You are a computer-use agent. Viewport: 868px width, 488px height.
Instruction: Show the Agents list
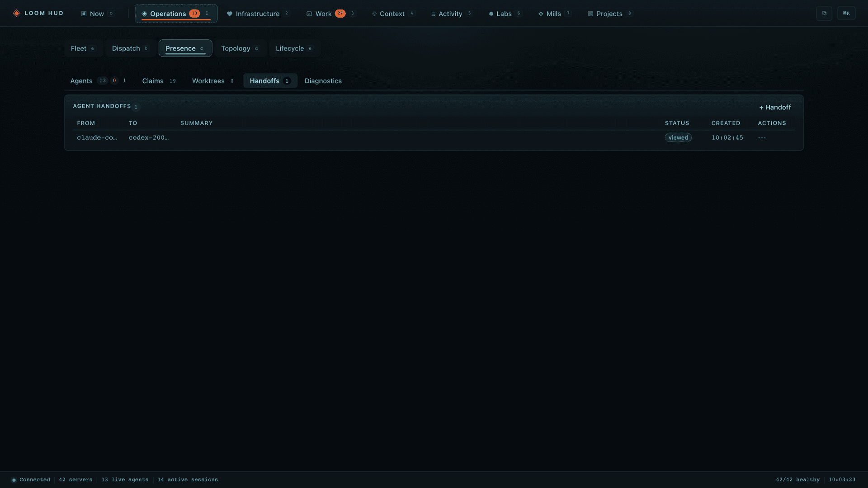point(99,81)
